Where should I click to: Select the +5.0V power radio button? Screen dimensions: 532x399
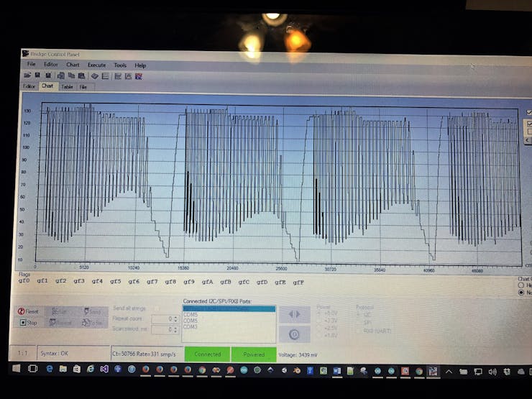(320, 314)
